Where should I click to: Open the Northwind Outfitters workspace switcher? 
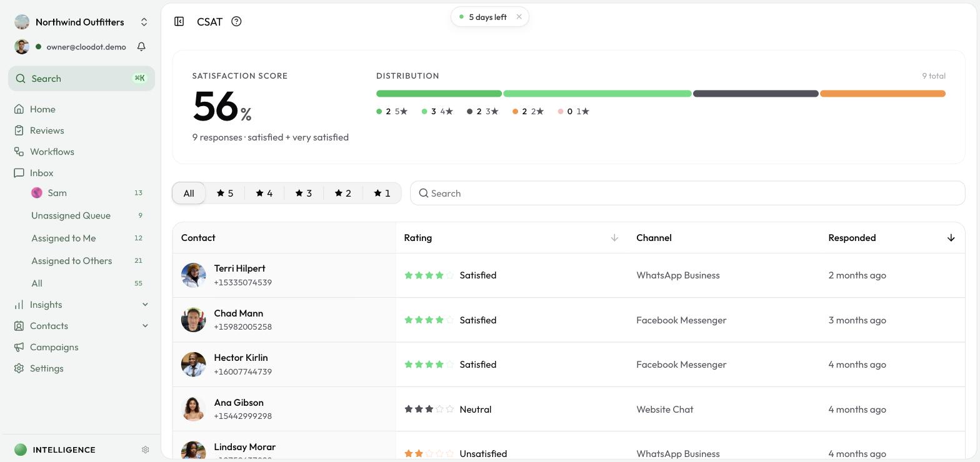[81, 22]
